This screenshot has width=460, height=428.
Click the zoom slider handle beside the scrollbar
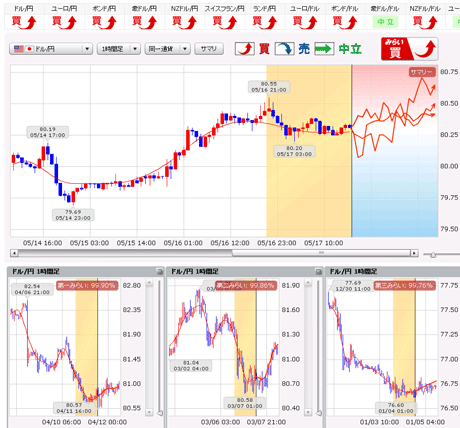(433, 255)
